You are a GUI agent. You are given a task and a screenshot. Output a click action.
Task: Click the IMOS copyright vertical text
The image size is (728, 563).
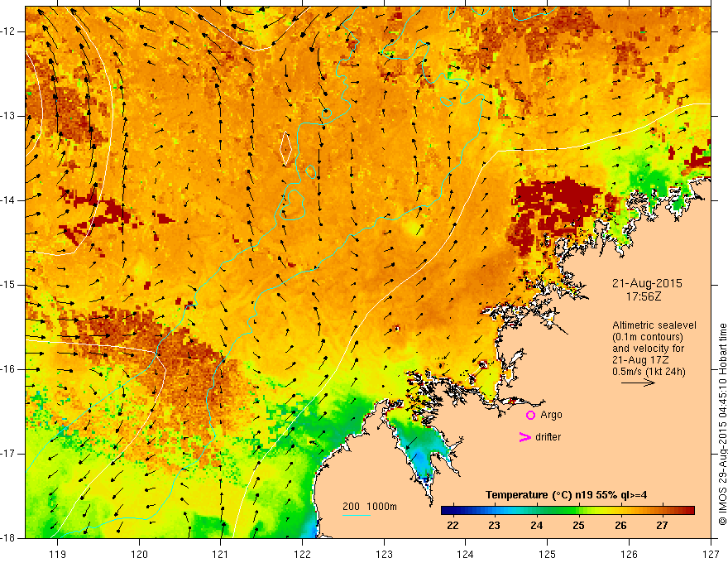[x=722, y=424]
